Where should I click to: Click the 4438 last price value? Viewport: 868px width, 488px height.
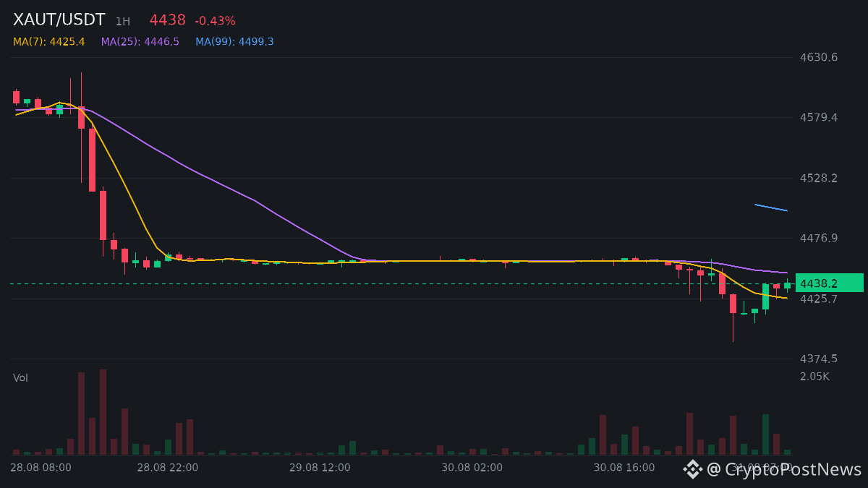(x=167, y=20)
